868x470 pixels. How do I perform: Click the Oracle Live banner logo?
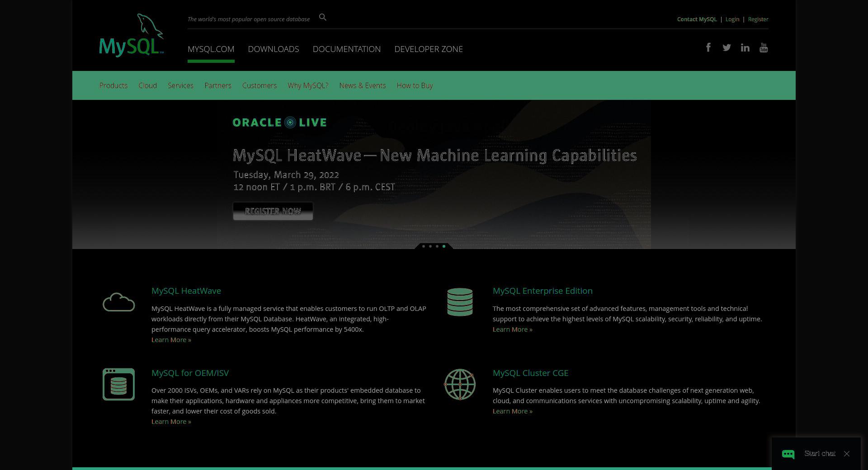pos(279,122)
